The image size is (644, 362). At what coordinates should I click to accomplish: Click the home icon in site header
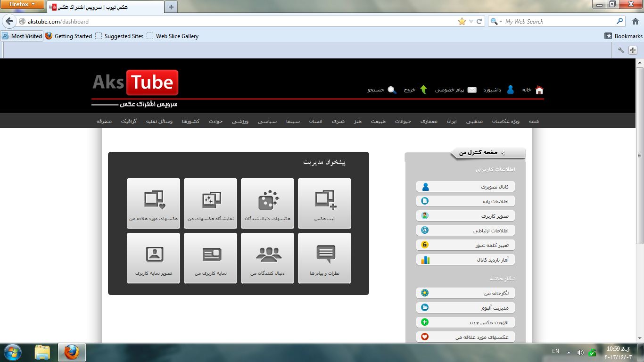pos(539,90)
